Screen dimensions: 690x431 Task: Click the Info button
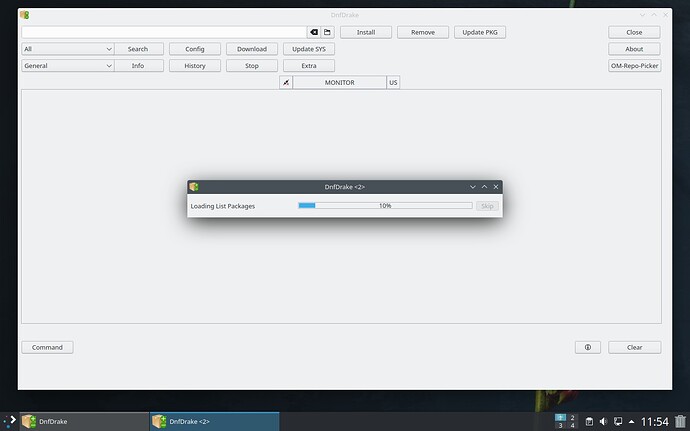[138, 66]
